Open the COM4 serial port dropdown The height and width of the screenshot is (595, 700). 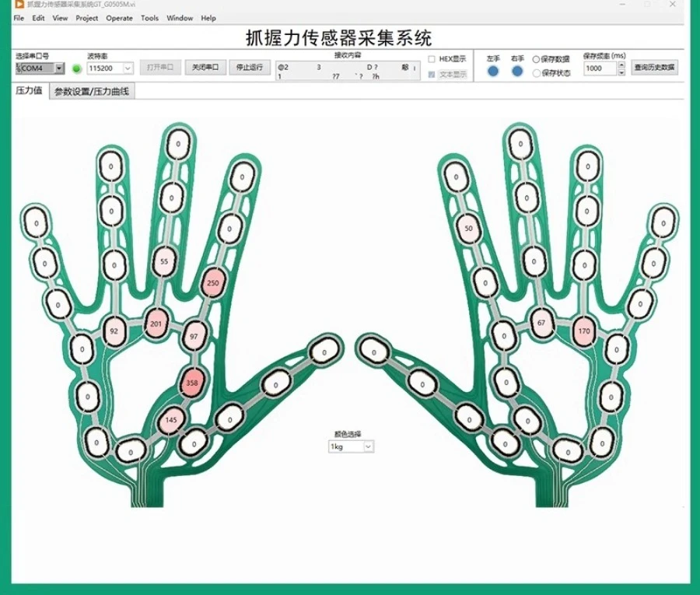[59, 68]
